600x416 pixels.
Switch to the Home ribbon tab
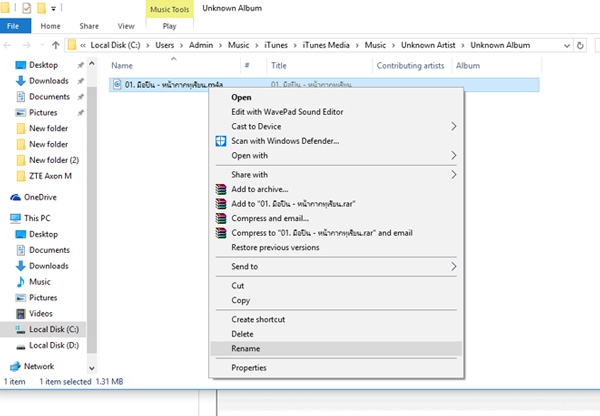tap(51, 26)
